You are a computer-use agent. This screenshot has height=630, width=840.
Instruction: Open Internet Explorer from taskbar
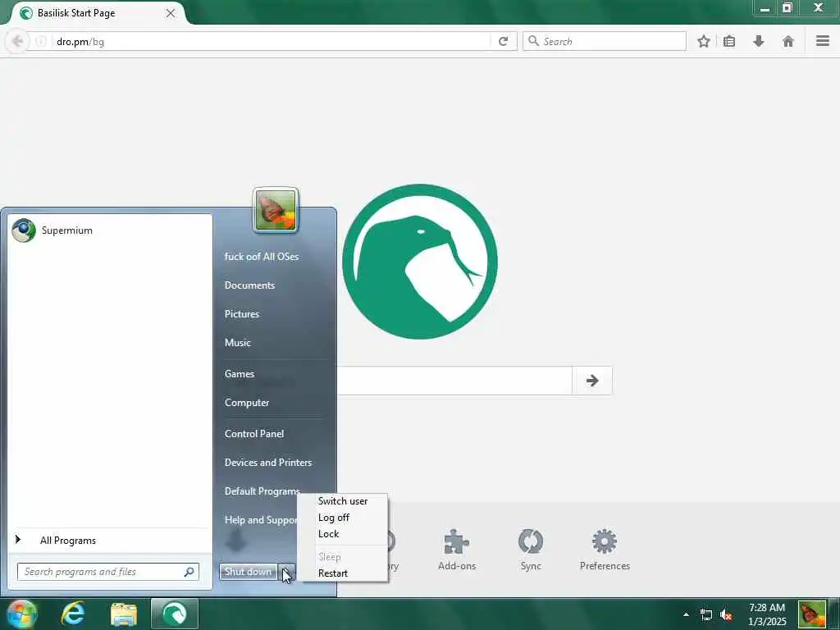point(73,614)
